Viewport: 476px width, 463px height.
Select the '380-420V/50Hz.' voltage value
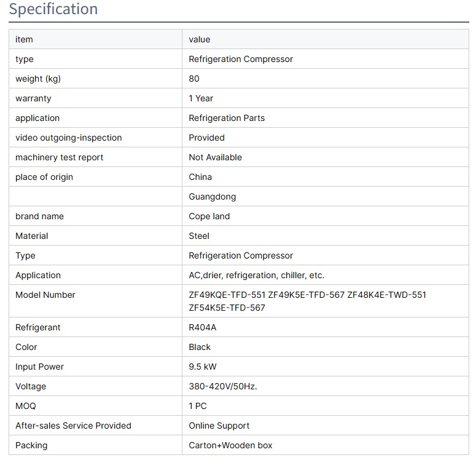click(x=222, y=386)
